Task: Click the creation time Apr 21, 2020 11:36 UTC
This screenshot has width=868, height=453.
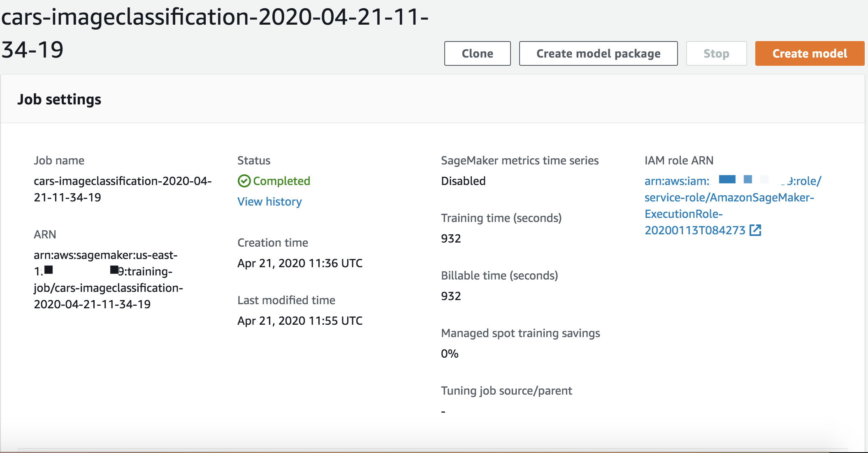Action: 300,263
